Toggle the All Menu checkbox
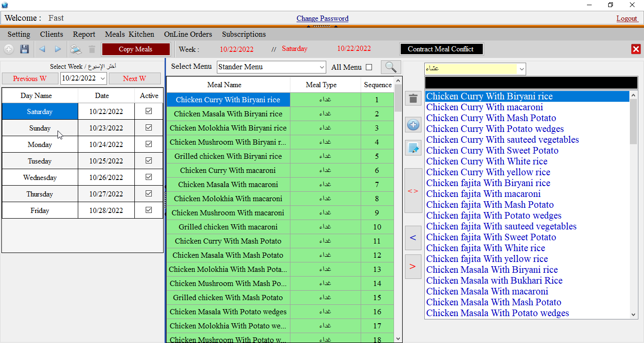The width and height of the screenshot is (644, 343). 369,67
